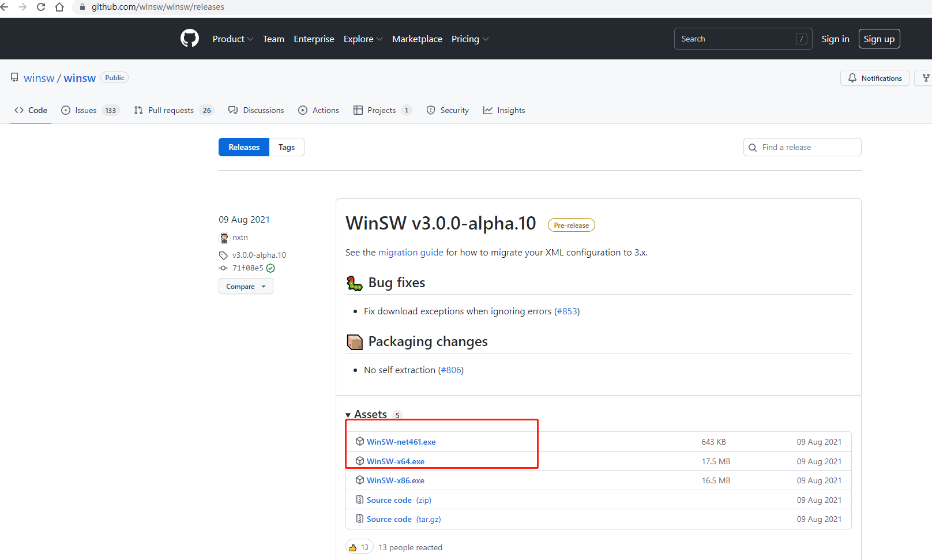Image resolution: width=932 pixels, height=560 pixels.
Task: Open the Security tab
Action: [x=448, y=110]
